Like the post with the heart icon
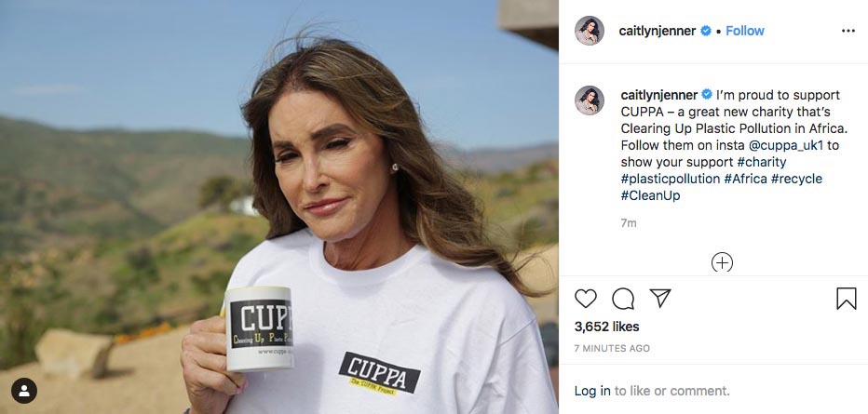868x414 pixels. (585, 299)
